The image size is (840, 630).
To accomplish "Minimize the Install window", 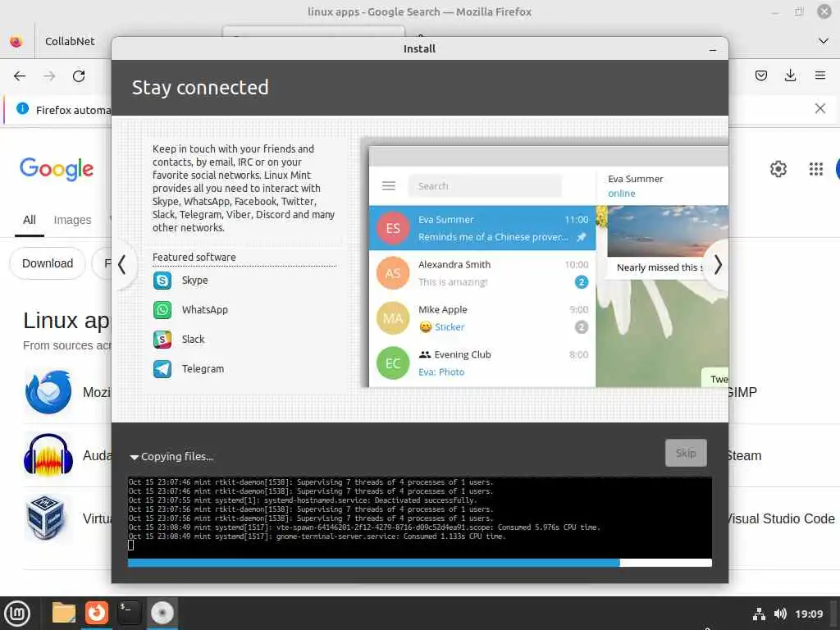I will tap(713, 49).
